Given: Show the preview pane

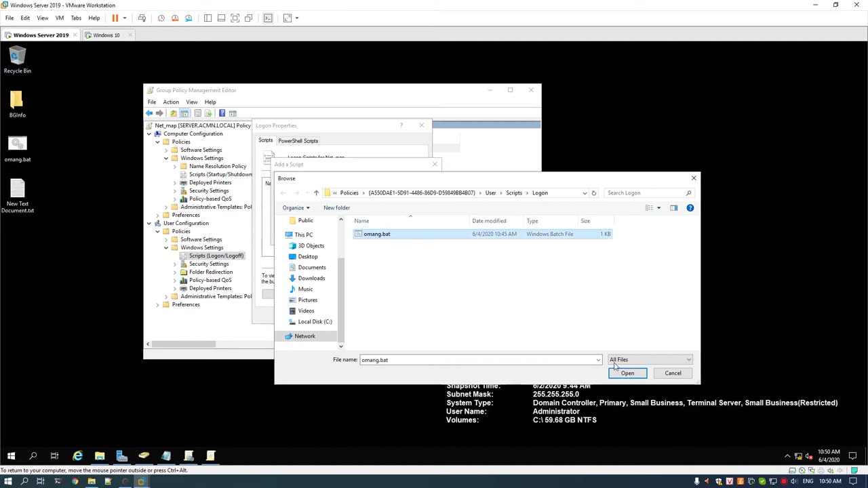Looking at the screenshot, I should click(x=673, y=208).
